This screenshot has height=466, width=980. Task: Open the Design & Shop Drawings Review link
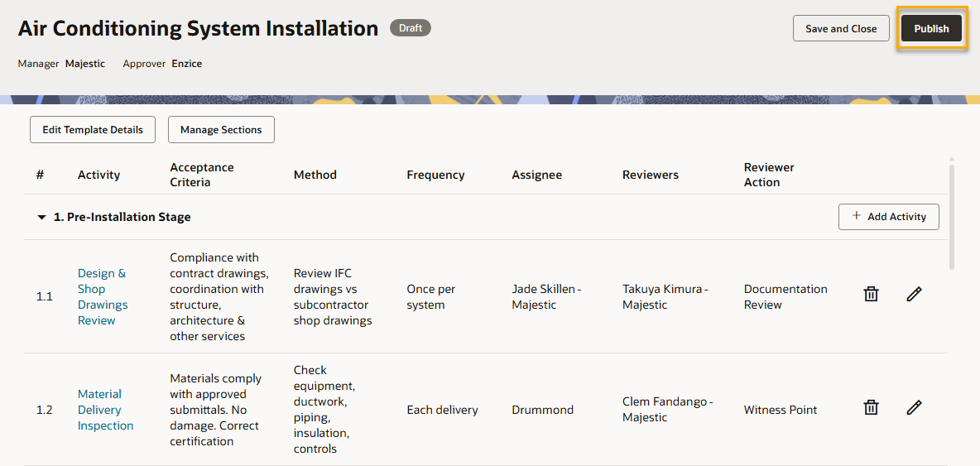tap(102, 296)
